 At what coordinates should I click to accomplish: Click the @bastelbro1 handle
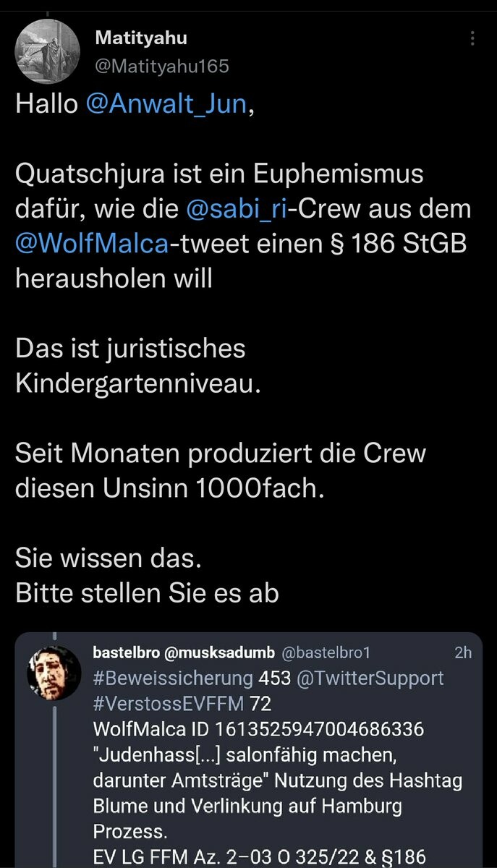pos(326,652)
